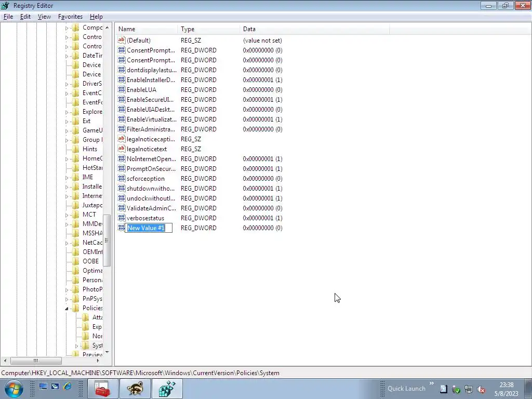Viewport: 532px width, 399px height.
Task: Open the Help menu
Action: tap(96, 17)
